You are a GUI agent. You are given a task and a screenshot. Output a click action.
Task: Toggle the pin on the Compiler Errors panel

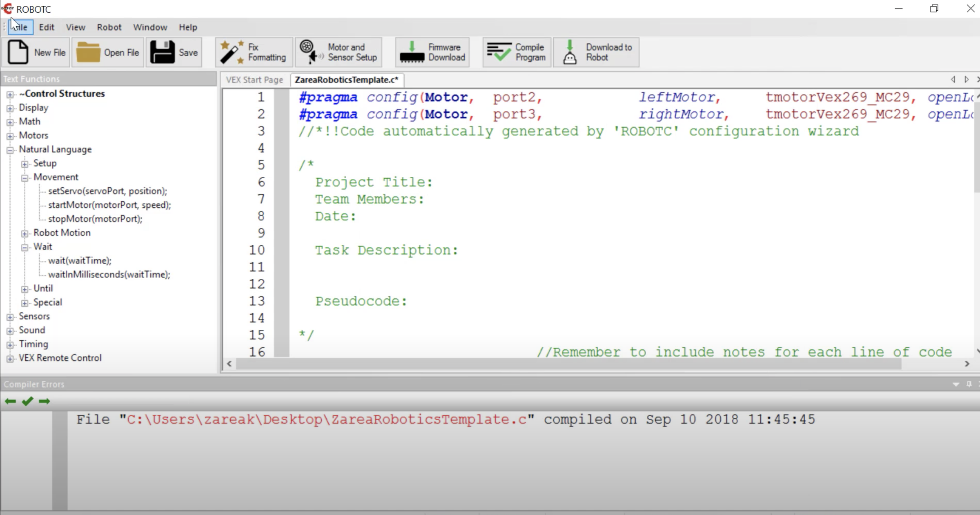click(970, 384)
